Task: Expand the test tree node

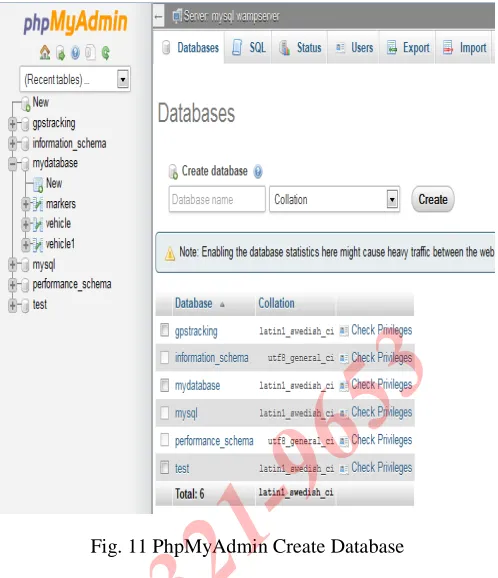Action: point(12,305)
